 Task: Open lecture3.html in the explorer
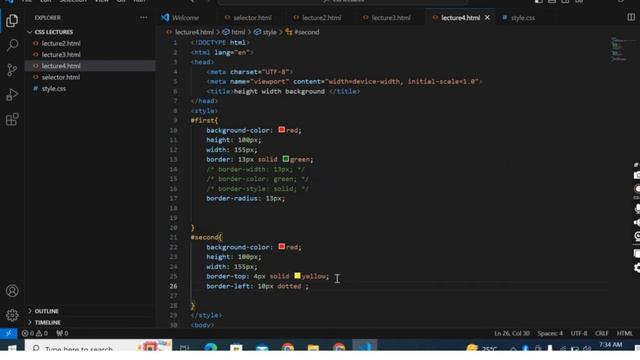[x=61, y=55]
